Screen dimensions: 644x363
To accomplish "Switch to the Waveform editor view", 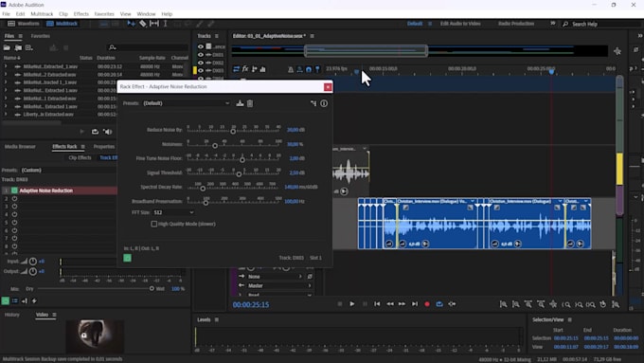I will click(x=24, y=24).
